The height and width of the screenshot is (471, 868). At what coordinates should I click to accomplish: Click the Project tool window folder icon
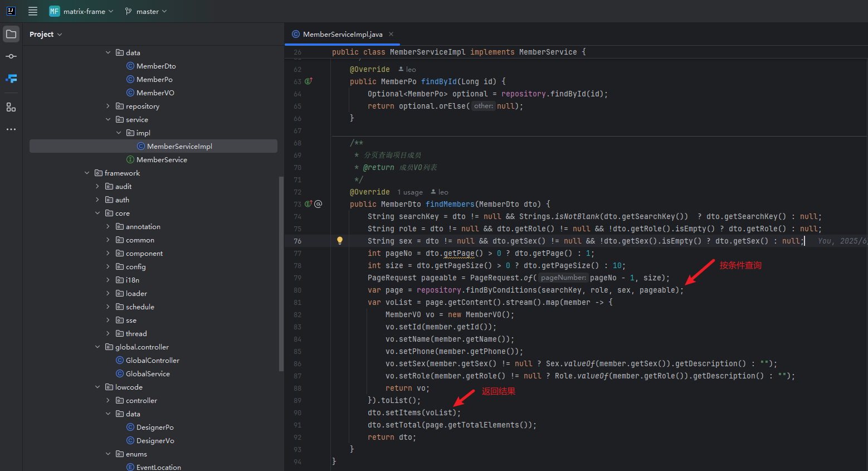point(11,34)
